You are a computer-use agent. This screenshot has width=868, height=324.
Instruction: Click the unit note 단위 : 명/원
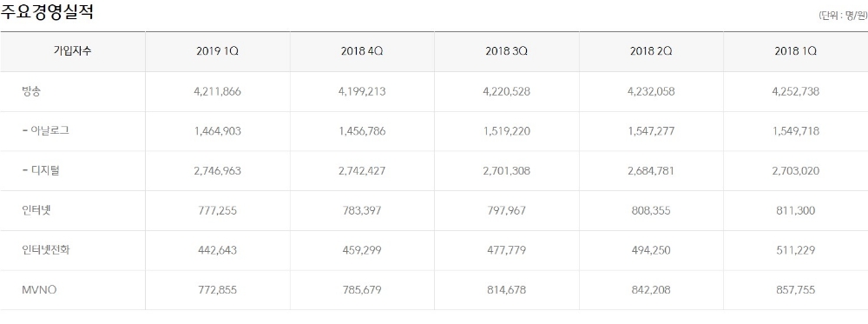click(x=843, y=16)
